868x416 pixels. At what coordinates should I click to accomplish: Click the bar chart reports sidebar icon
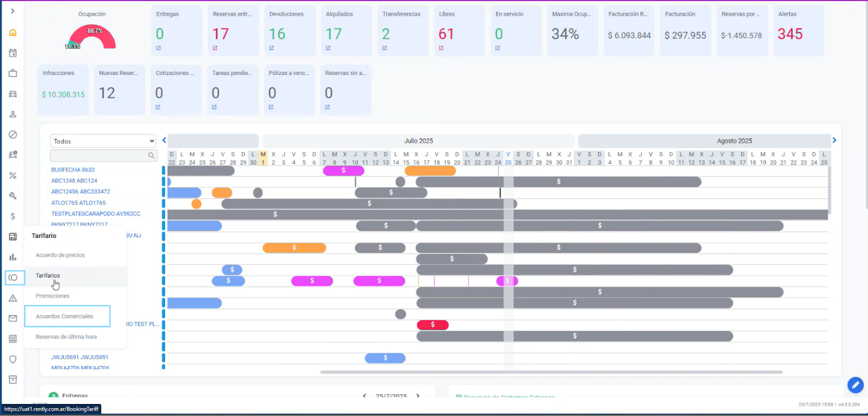click(13, 257)
